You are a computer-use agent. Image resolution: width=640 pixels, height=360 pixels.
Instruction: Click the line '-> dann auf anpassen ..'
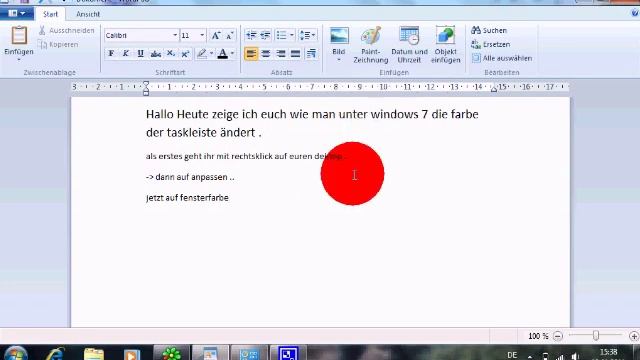[x=190, y=177]
